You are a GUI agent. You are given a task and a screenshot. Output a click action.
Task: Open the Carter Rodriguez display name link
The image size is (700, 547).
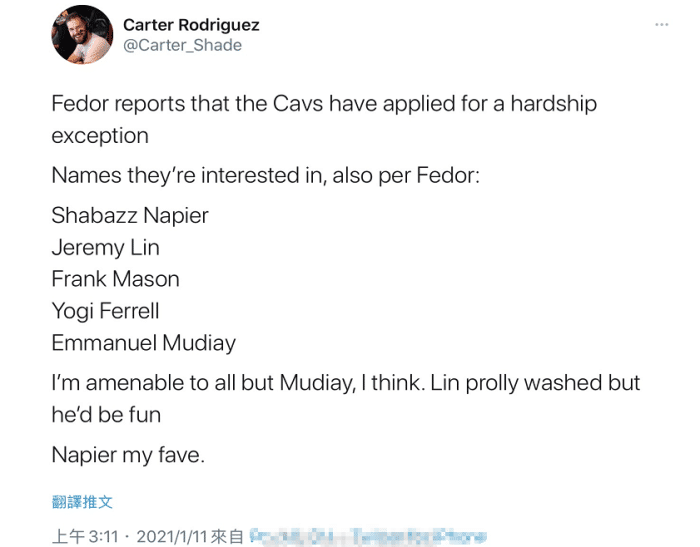click(191, 24)
